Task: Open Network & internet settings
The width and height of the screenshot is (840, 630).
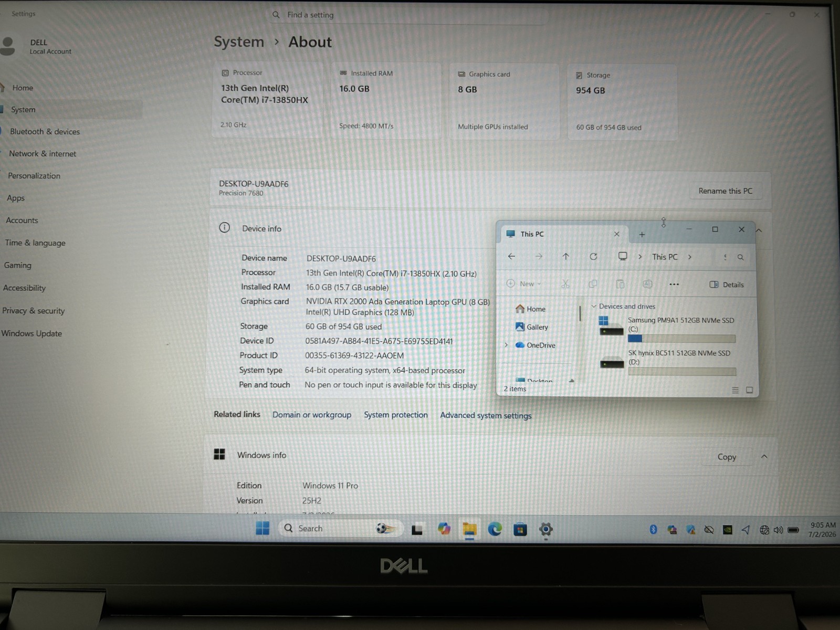Action: click(43, 154)
